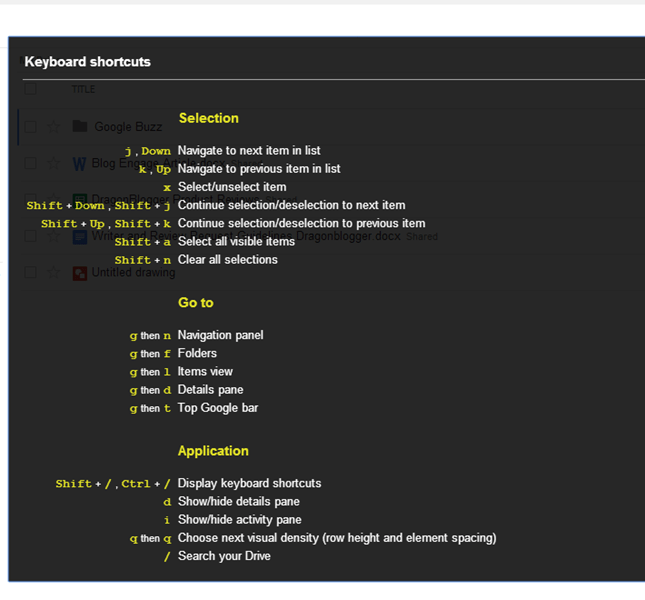This screenshot has width=645, height=600.
Task: Click the drawing icon for Untitled drawing
Action: pos(80,273)
